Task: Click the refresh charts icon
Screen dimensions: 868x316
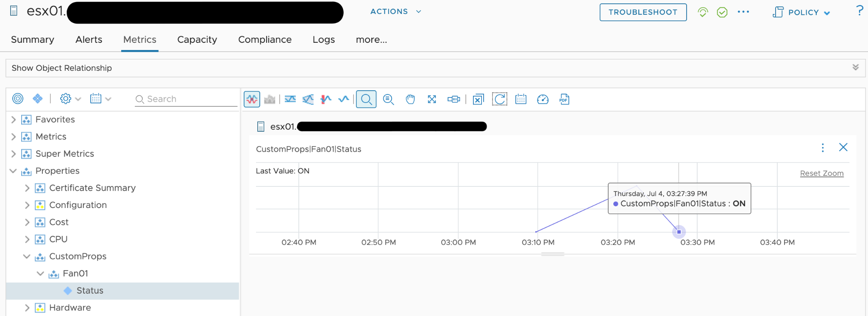Action: click(x=500, y=100)
